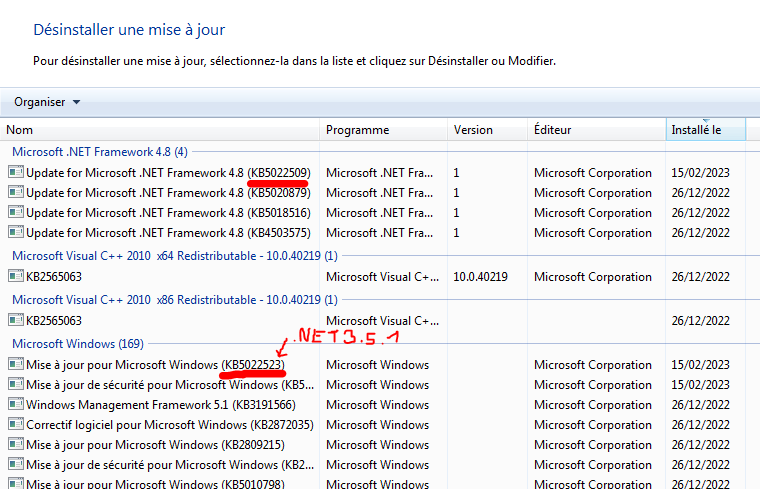Select KB2565063 under the x64 Redistributable group
Screen dimensions: 760x489
54,277
